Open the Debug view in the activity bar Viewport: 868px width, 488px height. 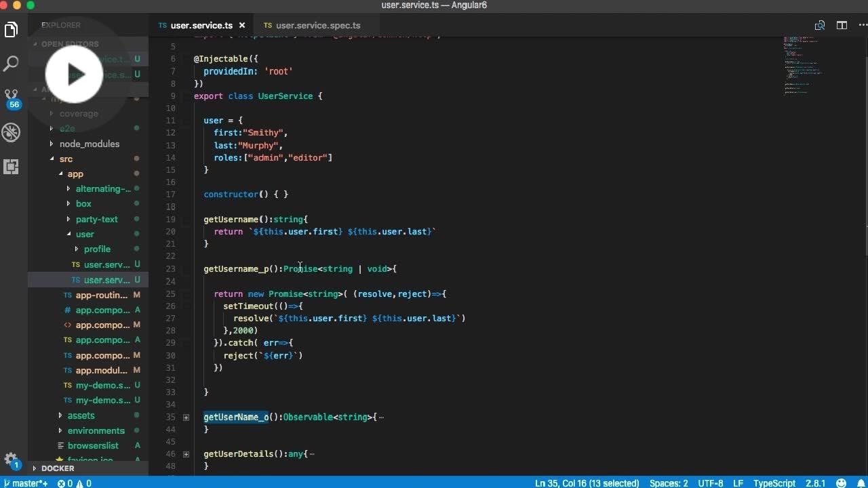(x=11, y=132)
